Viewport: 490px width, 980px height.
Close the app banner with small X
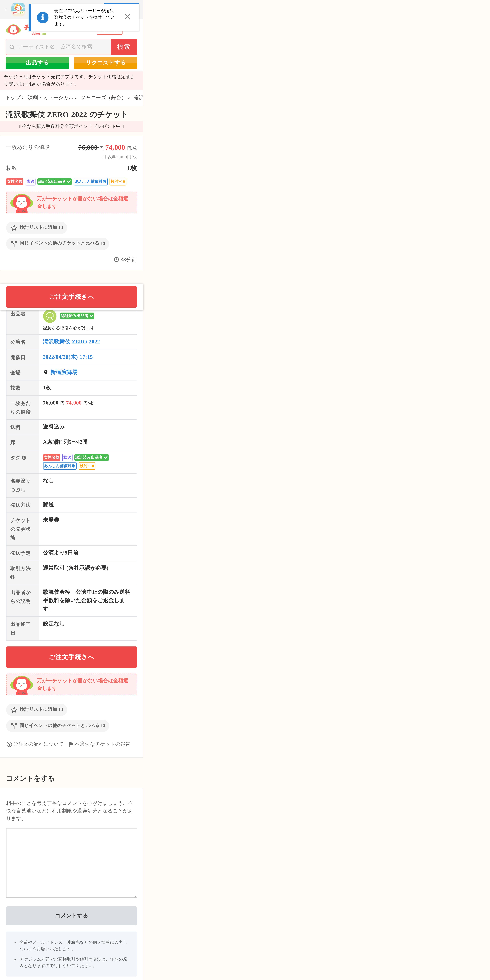pyautogui.click(x=6, y=10)
